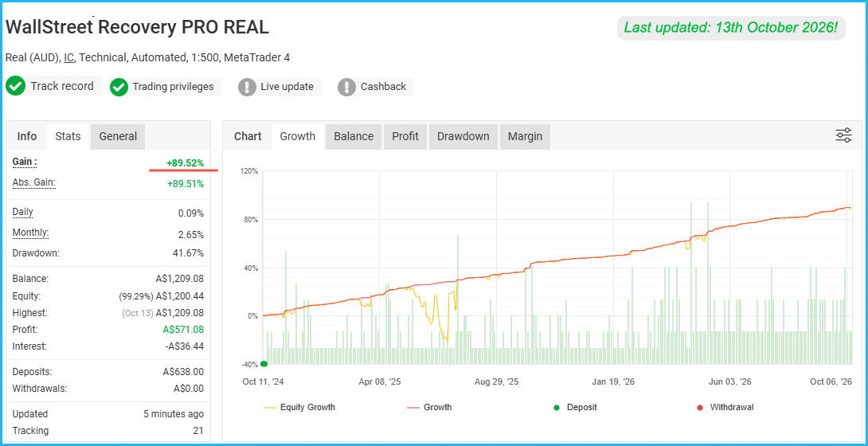868x446 pixels.
Task: Switch to the Stats tab
Action: (68, 136)
